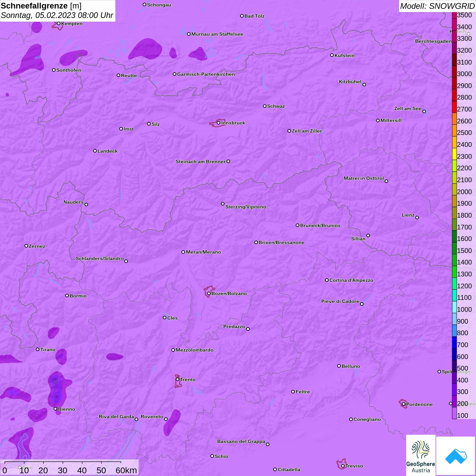Click the Modell: SNOWGRID label
The height and width of the screenshot is (476, 476).
[437, 6]
